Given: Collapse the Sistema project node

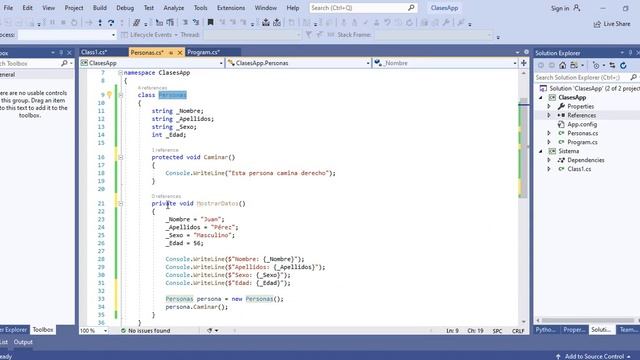Looking at the screenshot, I should [x=541, y=151].
